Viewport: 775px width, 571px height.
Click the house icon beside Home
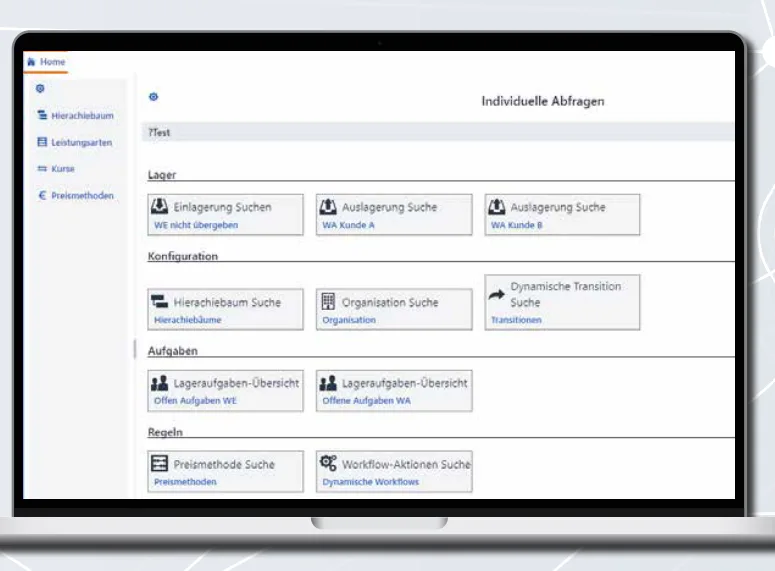click(31, 62)
